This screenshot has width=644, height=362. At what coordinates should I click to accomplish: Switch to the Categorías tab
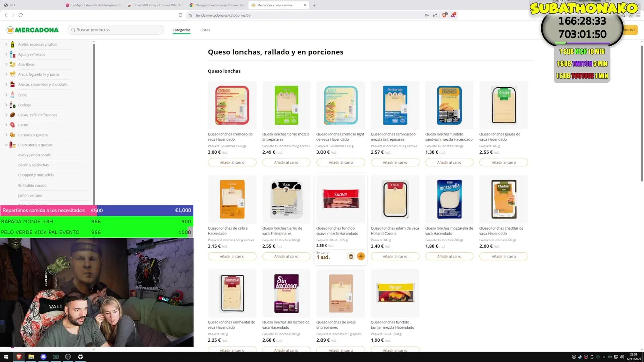[181, 30]
